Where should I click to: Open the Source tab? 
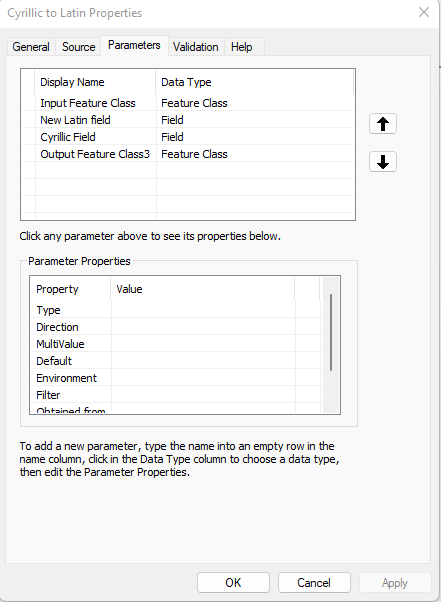point(78,47)
